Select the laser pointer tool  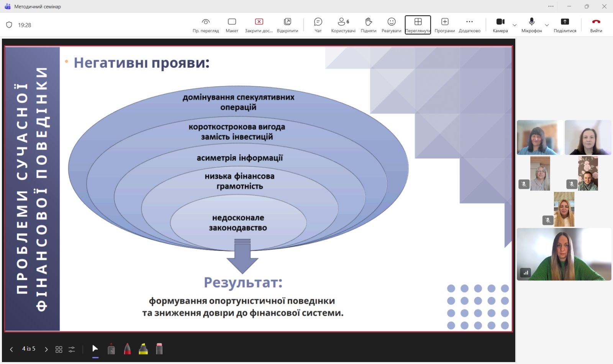click(x=111, y=349)
